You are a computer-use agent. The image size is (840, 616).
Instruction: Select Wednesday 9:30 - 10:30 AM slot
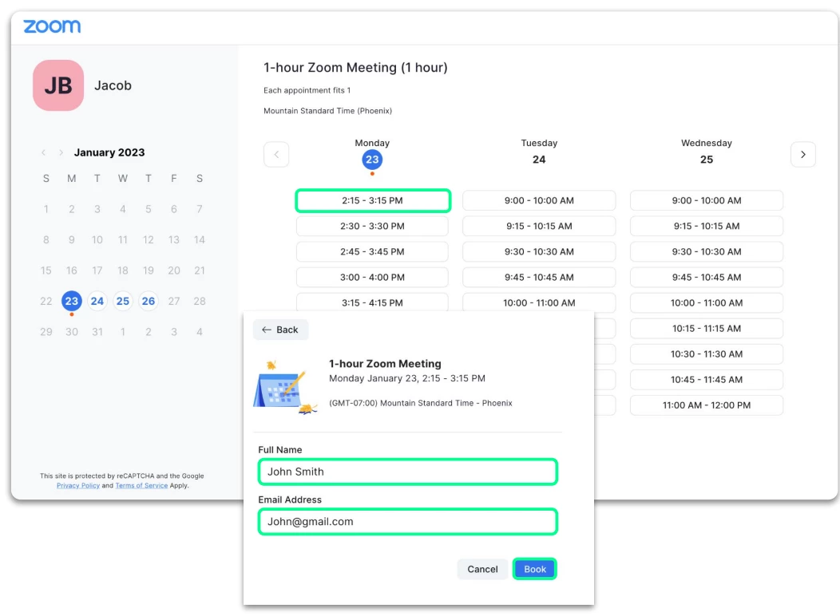click(707, 251)
